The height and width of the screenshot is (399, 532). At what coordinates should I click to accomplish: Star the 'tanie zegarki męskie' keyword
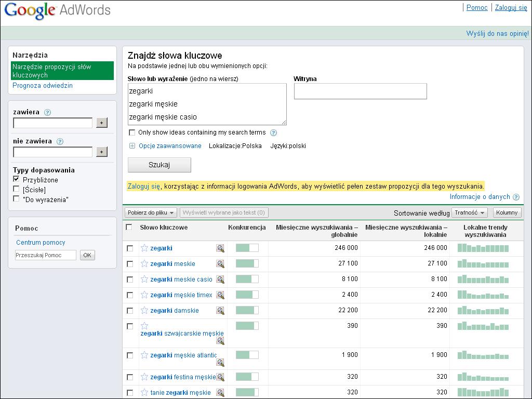(144, 393)
